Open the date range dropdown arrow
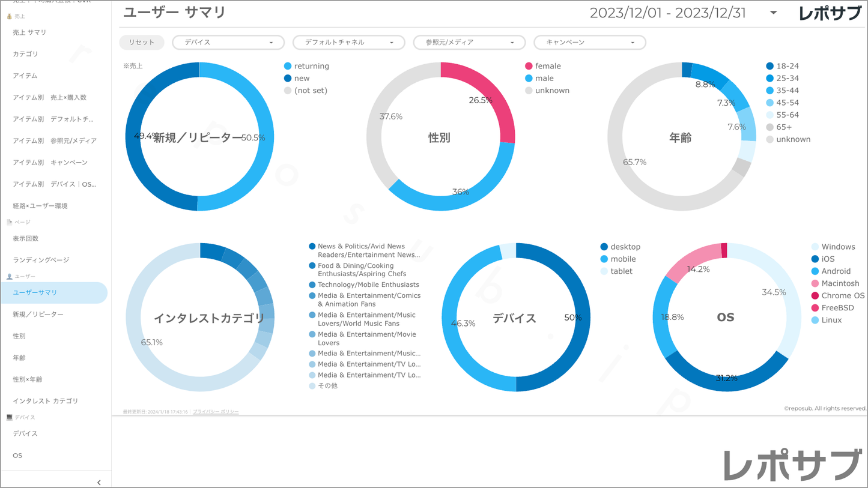Image resolution: width=868 pixels, height=488 pixels. click(x=773, y=13)
